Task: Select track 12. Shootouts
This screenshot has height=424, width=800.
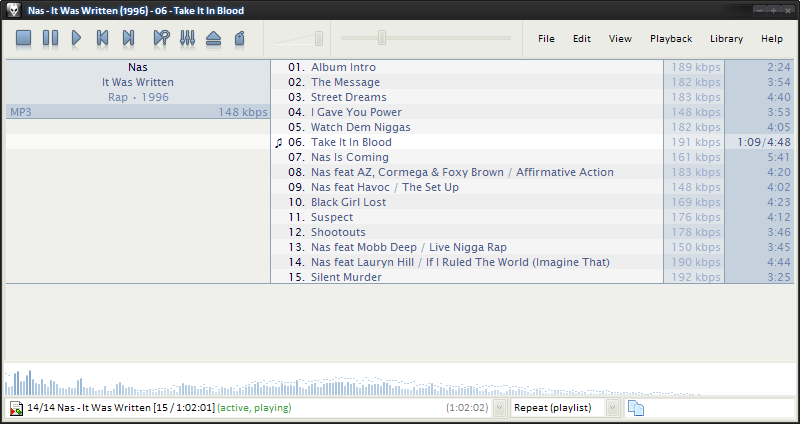Action: pyautogui.click(x=467, y=232)
